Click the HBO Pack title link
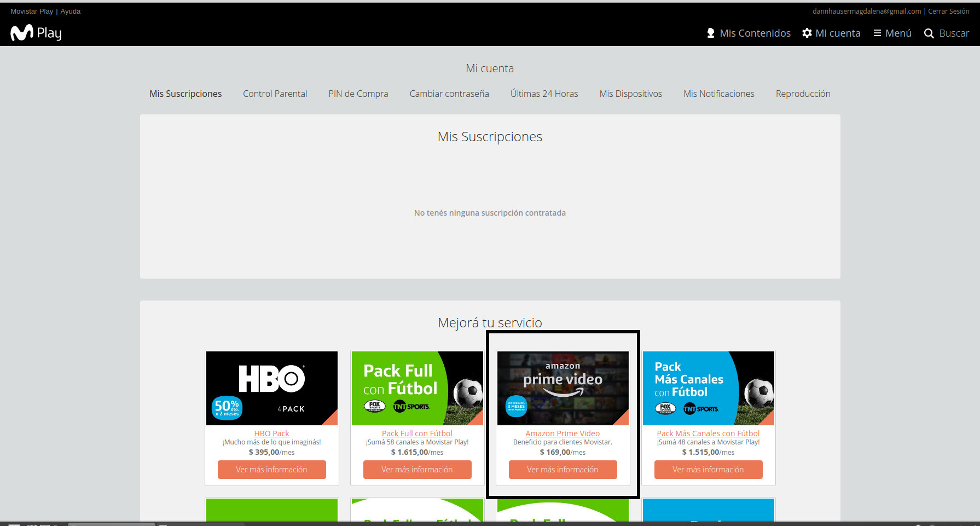 (x=271, y=433)
